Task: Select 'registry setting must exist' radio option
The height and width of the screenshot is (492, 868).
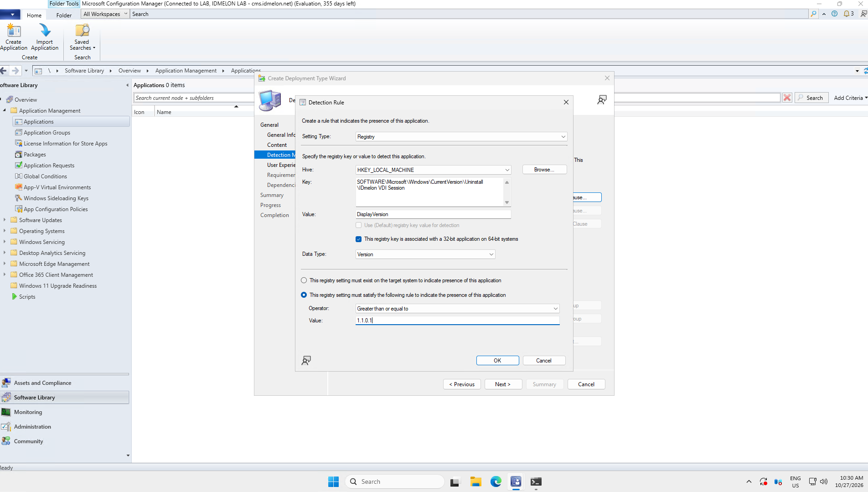Action: point(304,280)
